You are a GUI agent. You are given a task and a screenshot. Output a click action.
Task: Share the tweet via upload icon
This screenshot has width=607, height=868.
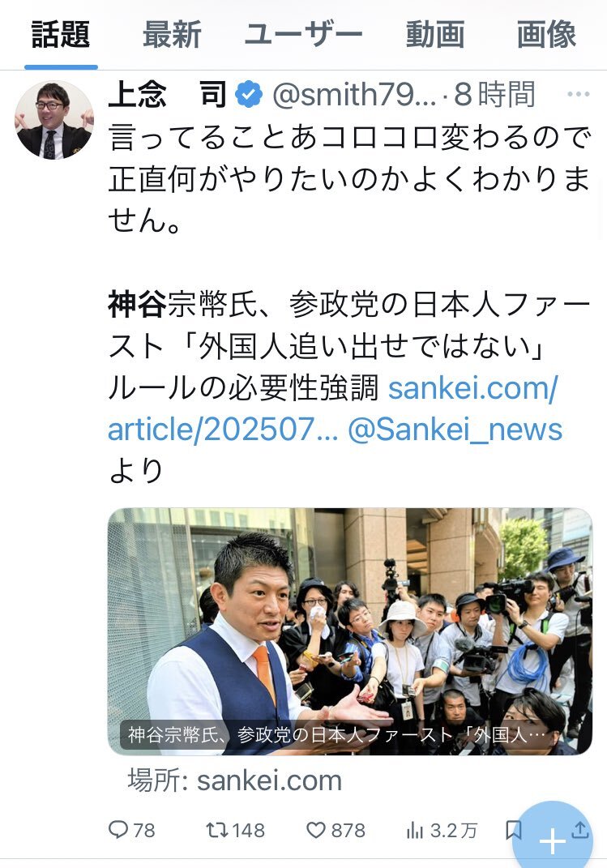click(x=580, y=829)
